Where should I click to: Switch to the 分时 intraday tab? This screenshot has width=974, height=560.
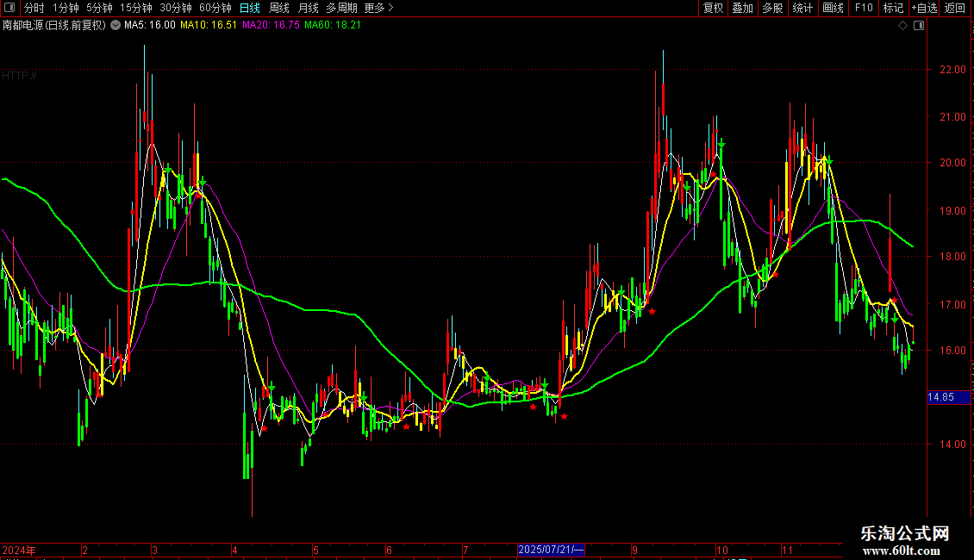[x=34, y=8]
